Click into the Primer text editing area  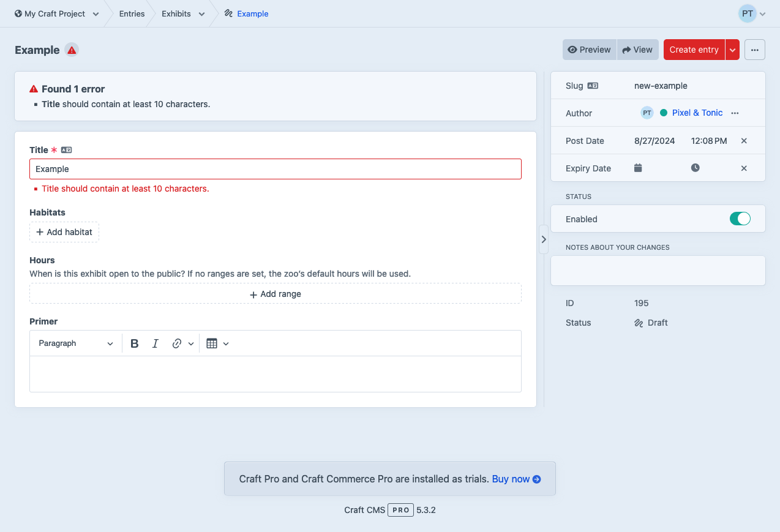[x=276, y=374]
